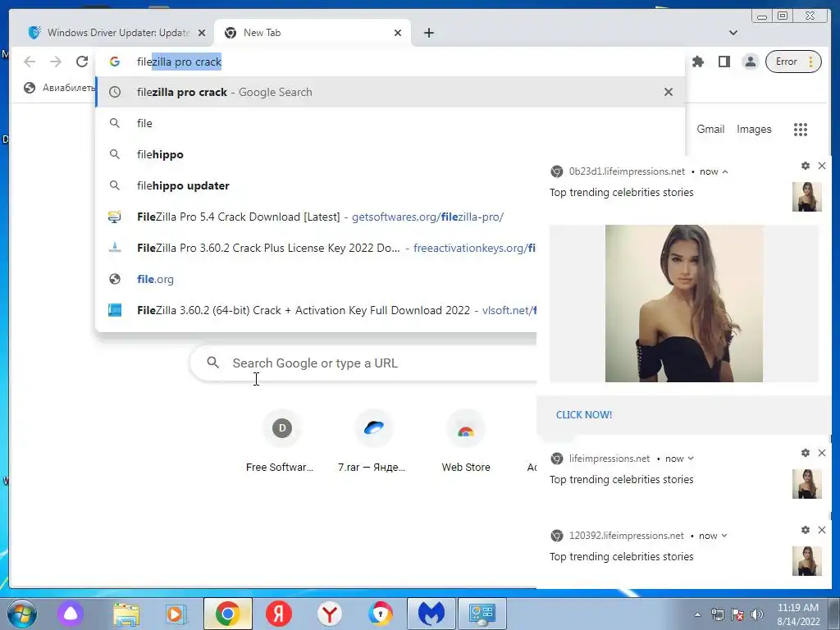Go forward with the forward arrow

(56, 62)
